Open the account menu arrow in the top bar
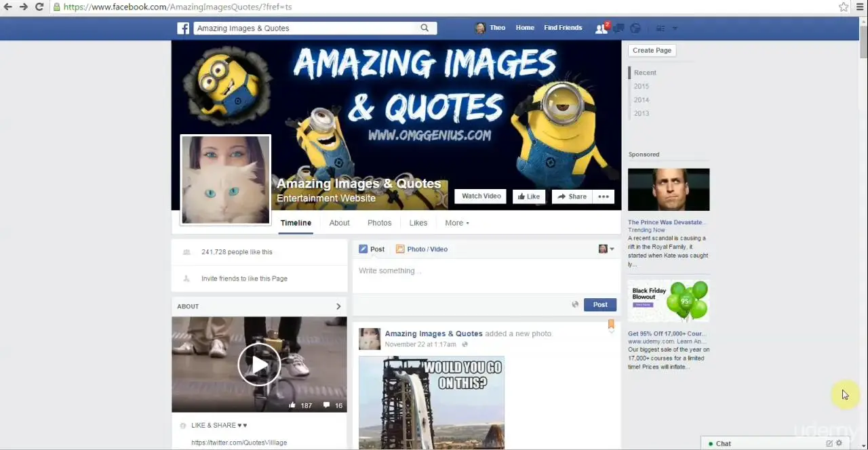This screenshot has width=868, height=450. point(675,28)
